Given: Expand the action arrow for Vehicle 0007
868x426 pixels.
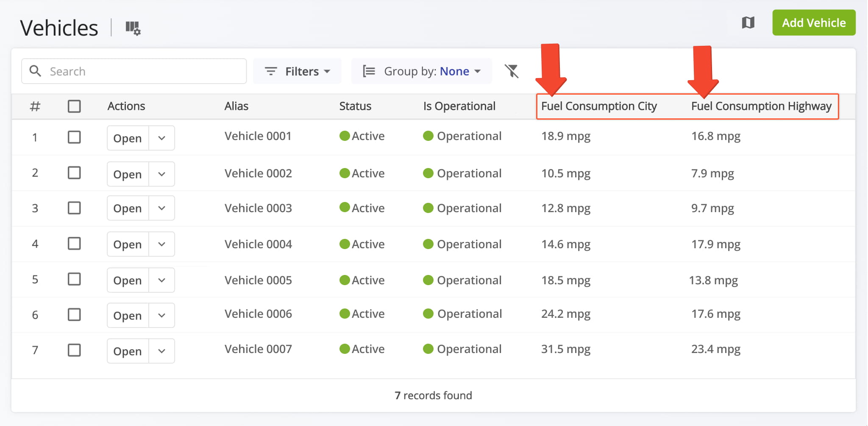Looking at the screenshot, I should coord(161,351).
